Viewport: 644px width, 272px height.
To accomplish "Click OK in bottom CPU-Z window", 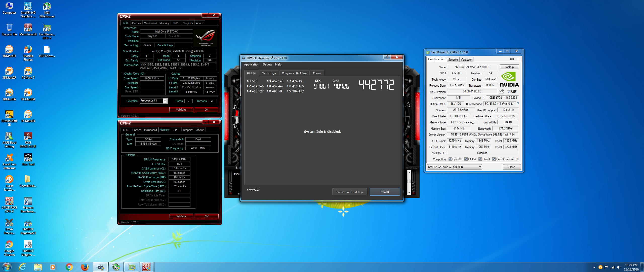I will point(207,216).
